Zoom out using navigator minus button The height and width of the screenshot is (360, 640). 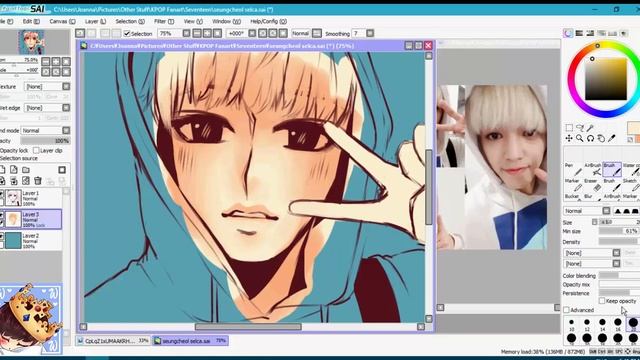[x=46, y=62]
